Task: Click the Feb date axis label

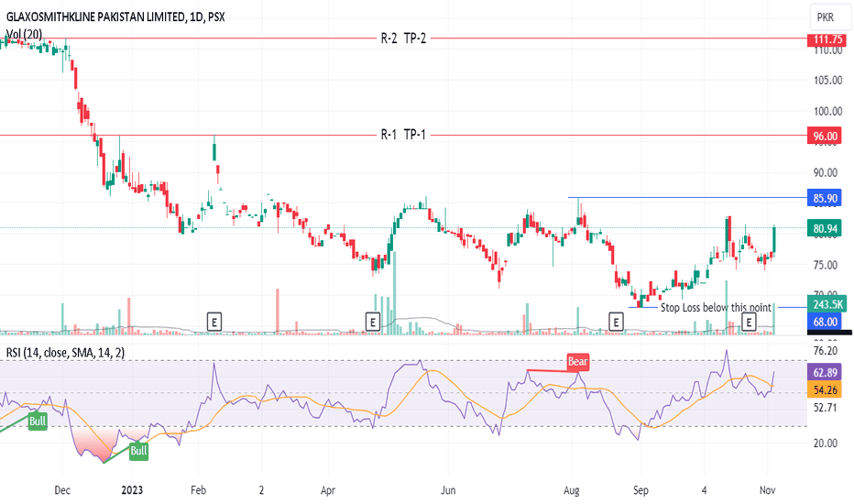Action: point(198,490)
